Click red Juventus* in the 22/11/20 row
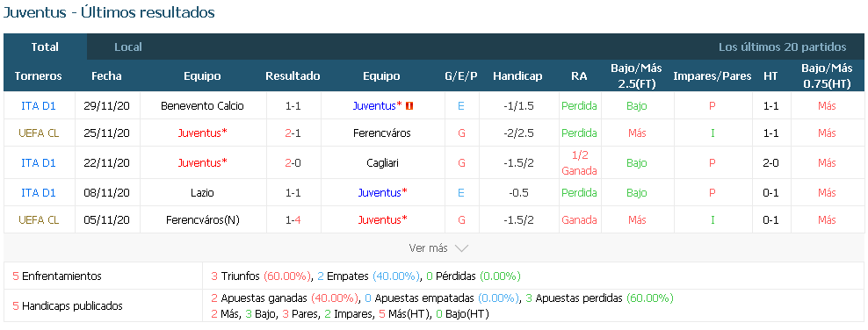 pos(202,163)
